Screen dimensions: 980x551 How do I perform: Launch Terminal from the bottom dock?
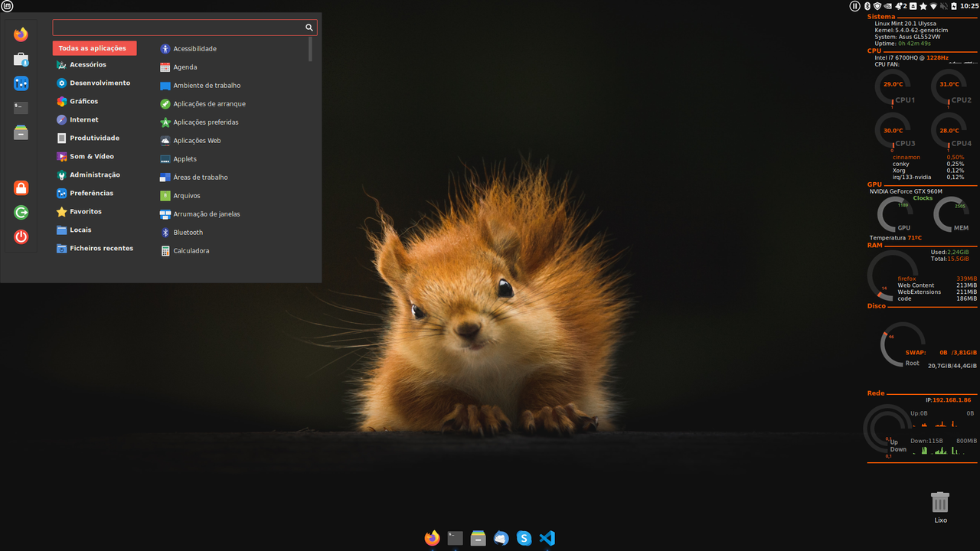click(456, 538)
